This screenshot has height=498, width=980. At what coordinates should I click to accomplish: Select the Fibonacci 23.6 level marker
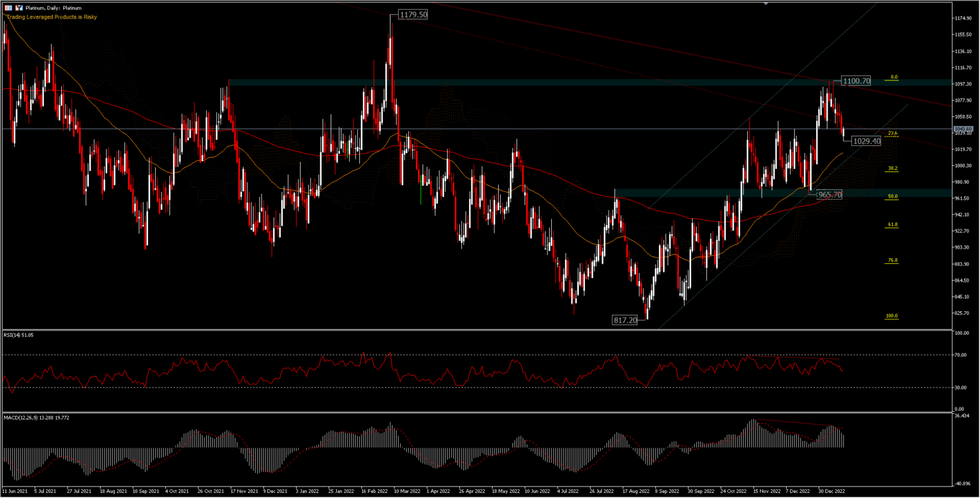891,133
